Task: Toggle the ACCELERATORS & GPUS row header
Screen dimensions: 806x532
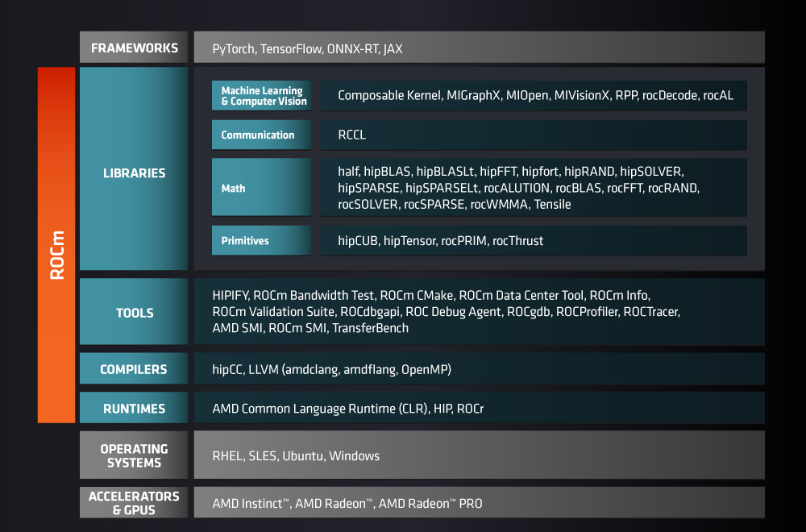Action: click(x=133, y=501)
